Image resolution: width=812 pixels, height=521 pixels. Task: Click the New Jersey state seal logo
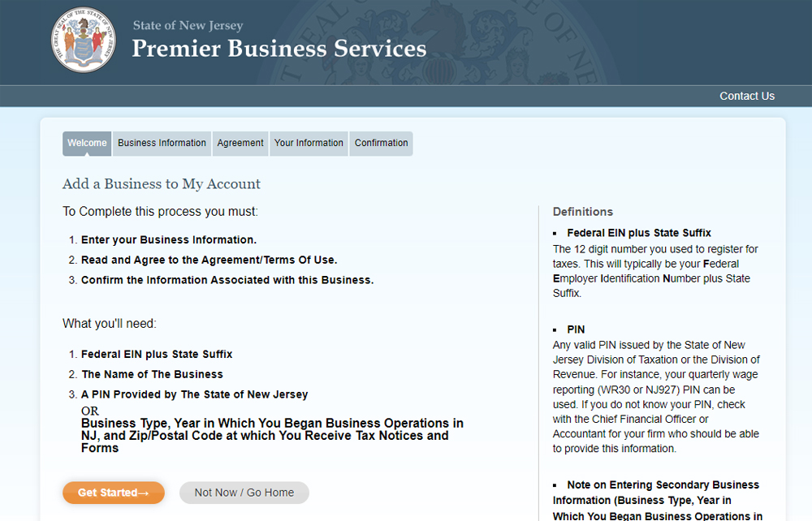click(x=84, y=40)
